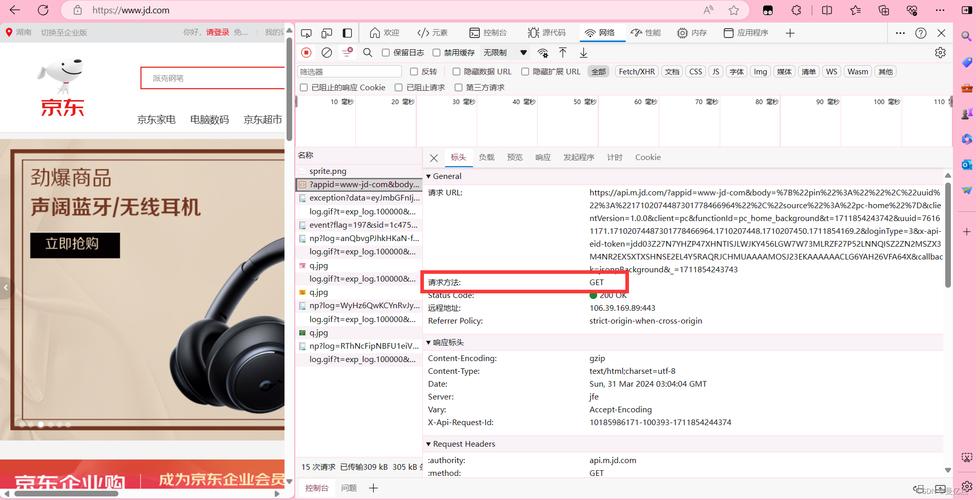Check the 反转 invert checkbox
The image size is (976, 500).
[414, 72]
